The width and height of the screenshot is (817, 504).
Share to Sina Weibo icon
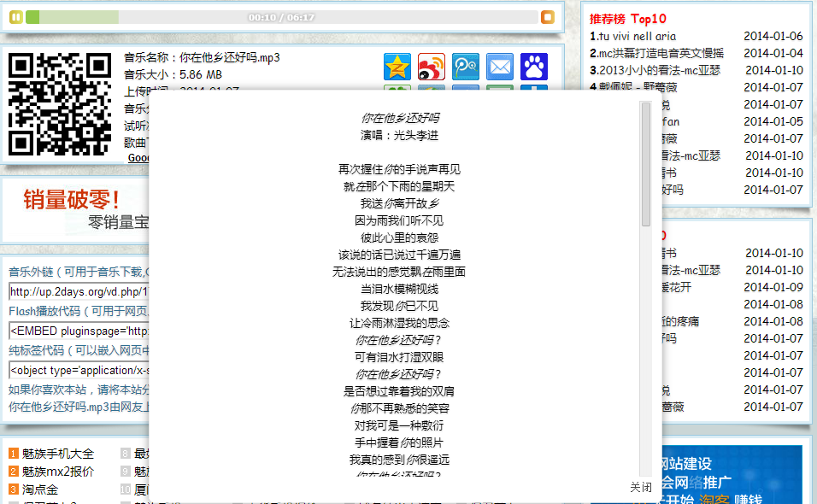click(432, 67)
